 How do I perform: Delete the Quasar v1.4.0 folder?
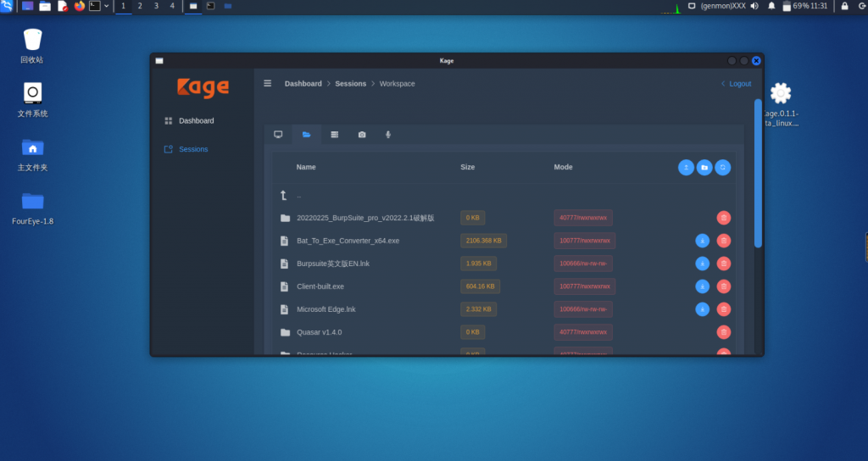724,332
